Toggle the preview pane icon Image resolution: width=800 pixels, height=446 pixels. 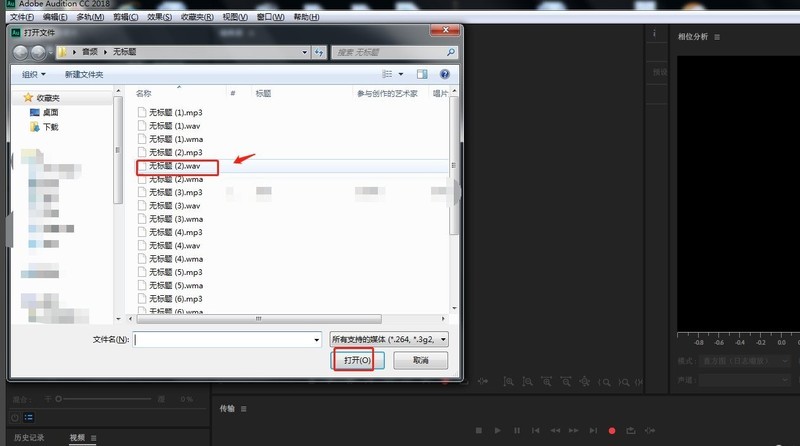422,74
